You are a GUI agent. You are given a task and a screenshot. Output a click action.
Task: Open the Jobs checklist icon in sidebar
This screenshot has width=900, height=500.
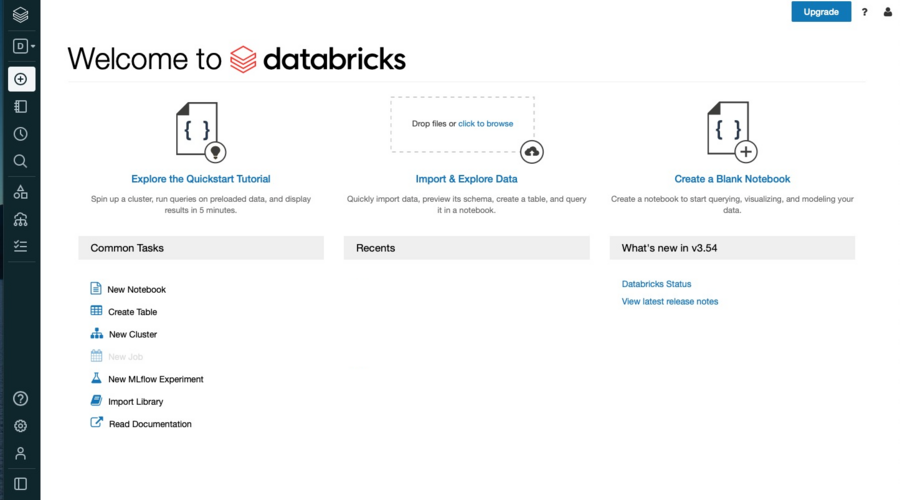coord(21,246)
